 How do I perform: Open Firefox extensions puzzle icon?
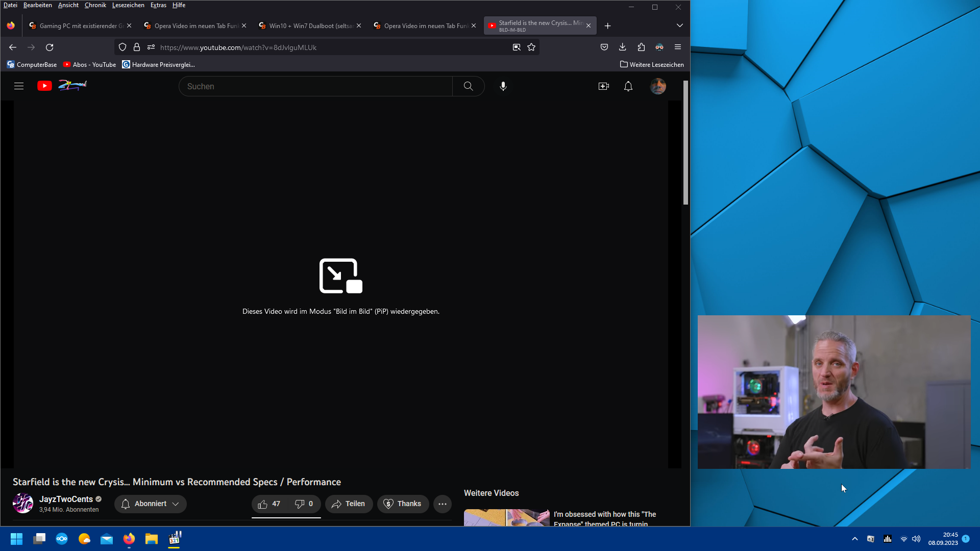(x=641, y=47)
